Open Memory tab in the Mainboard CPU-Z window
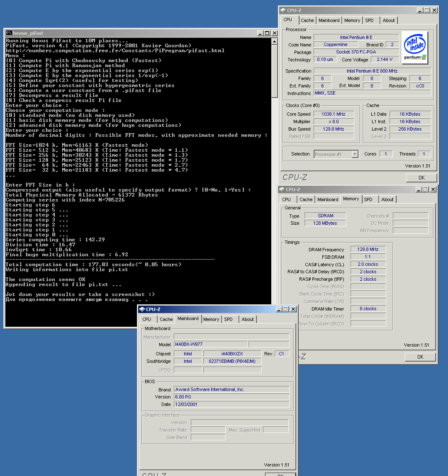 [211, 319]
